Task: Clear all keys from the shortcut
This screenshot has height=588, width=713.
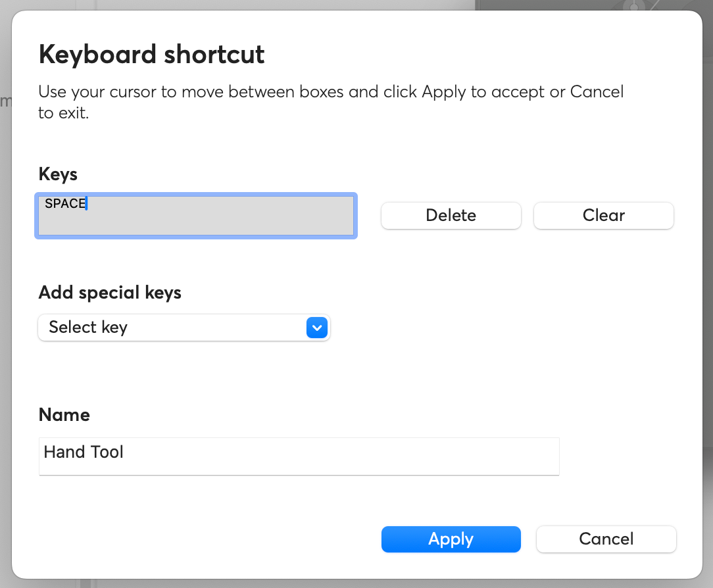Action: click(603, 216)
